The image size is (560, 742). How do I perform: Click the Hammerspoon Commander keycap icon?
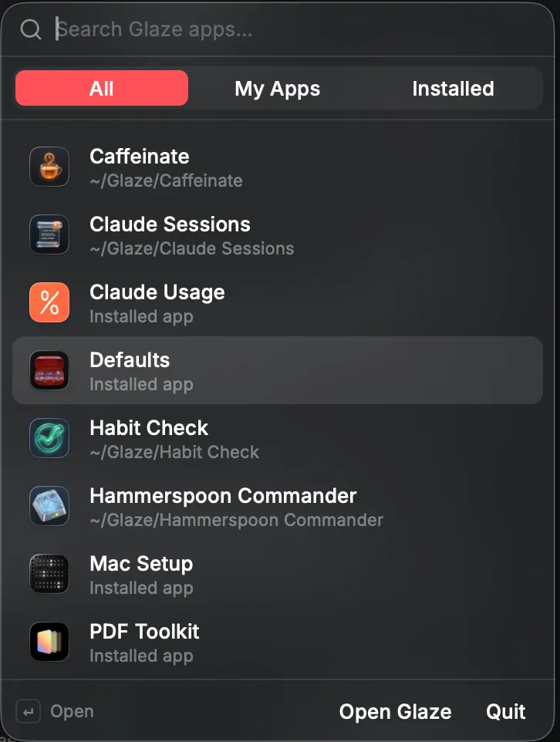click(x=49, y=506)
